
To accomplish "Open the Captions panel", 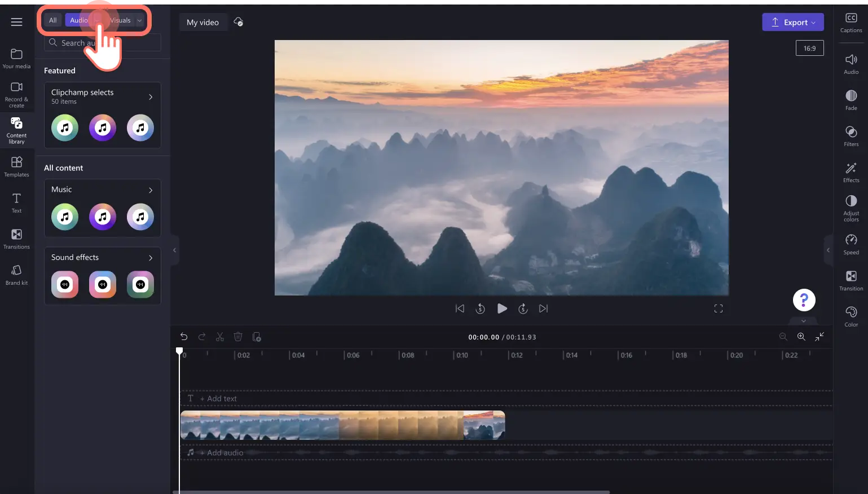I will click(x=851, y=23).
